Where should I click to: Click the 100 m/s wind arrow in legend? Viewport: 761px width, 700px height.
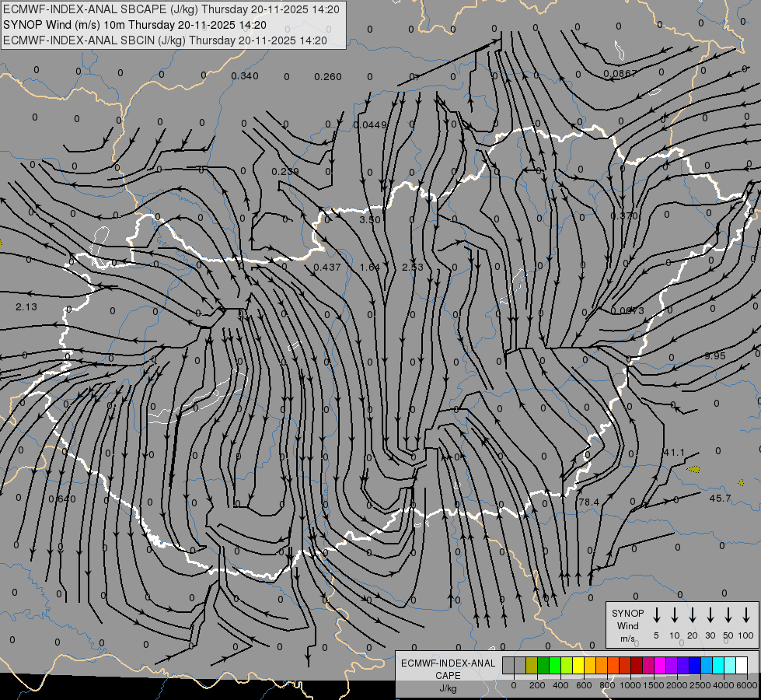point(746,615)
